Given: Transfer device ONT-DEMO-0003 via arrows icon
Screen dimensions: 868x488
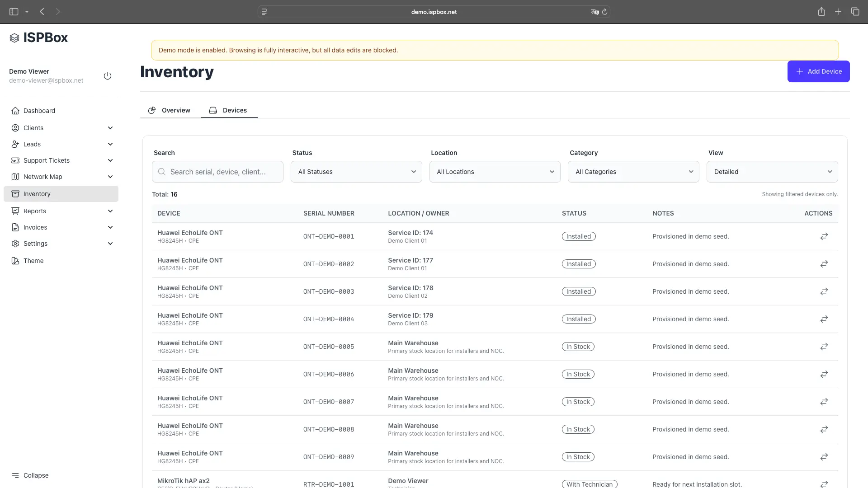Looking at the screenshot, I should pos(824,291).
